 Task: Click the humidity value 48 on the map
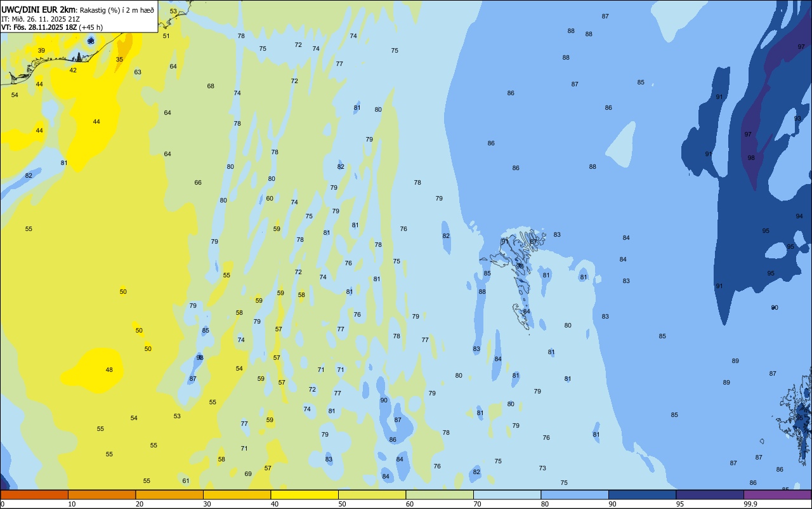click(109, 370)
